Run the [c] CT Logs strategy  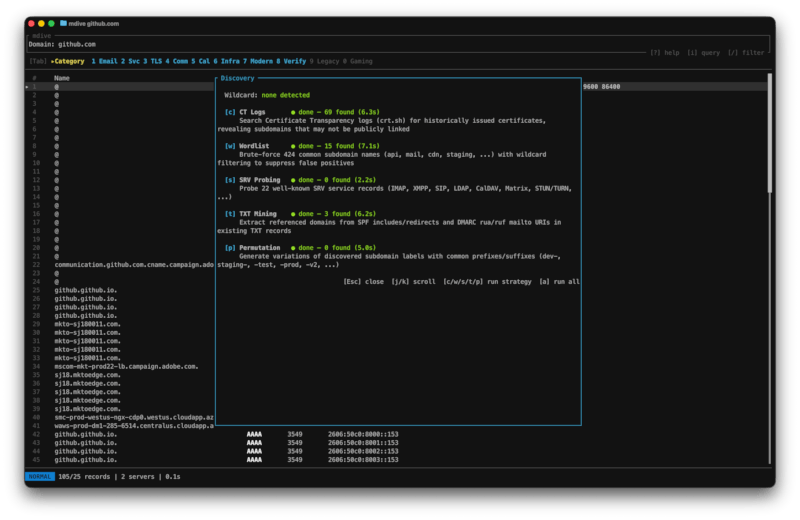pyautogui.click(x=245, y=112)
